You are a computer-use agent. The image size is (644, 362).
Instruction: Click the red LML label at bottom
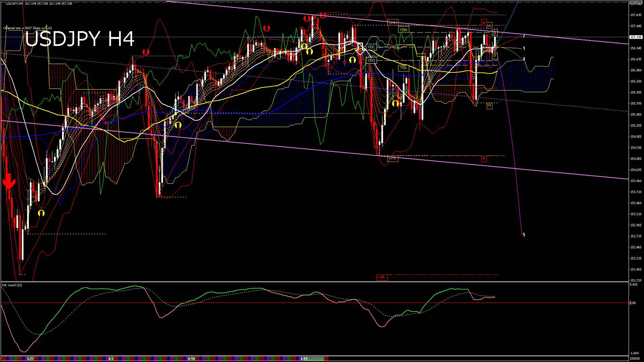[382, 277]
